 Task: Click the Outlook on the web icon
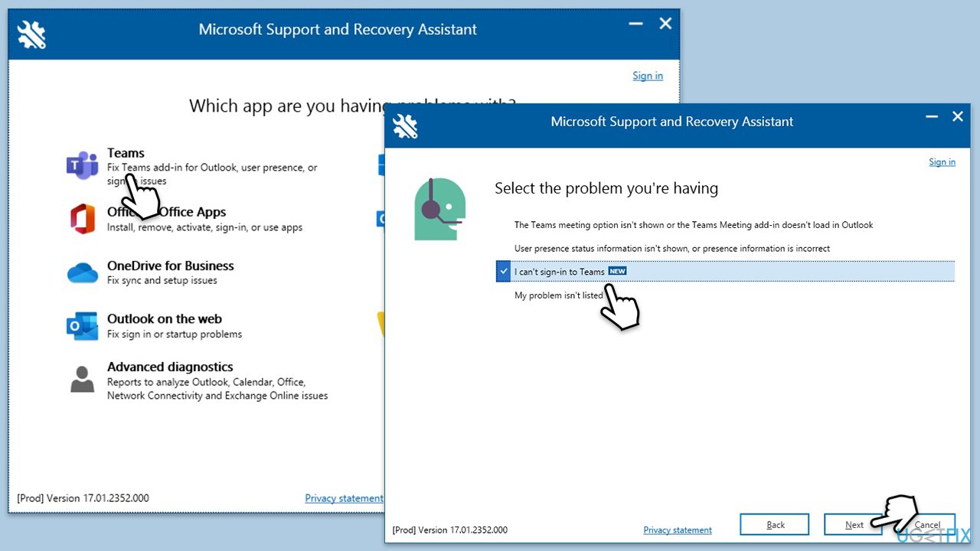click(x=82, y=326)
